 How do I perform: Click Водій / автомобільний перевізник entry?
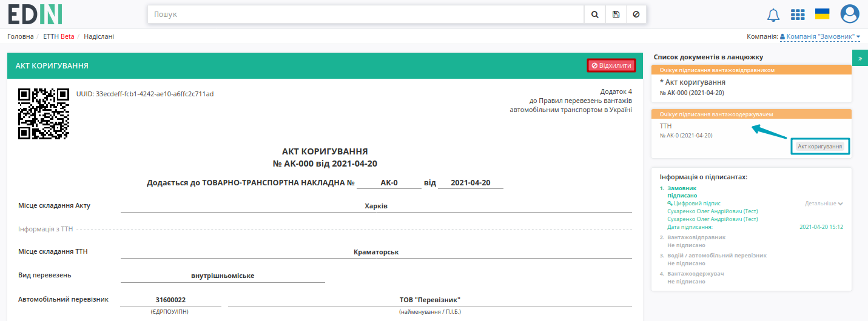tap(717, 256)
